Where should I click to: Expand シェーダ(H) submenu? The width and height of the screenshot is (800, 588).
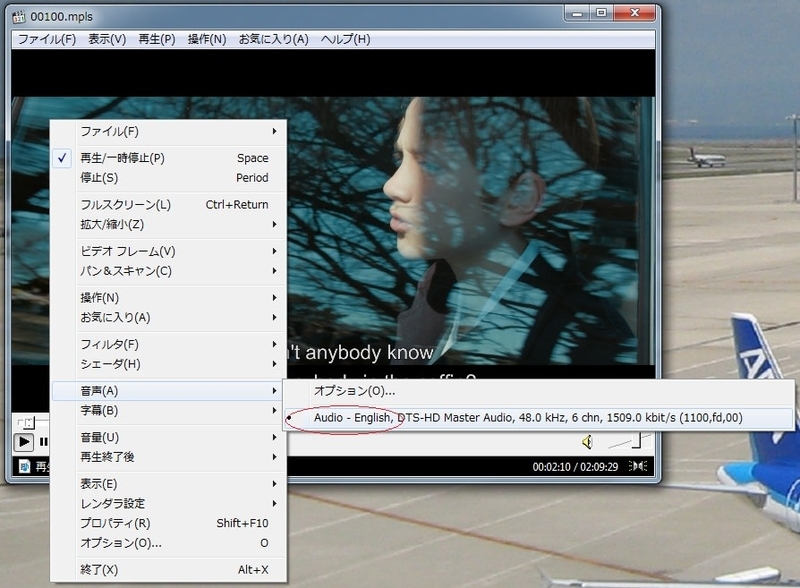click(x=168, y=363)
